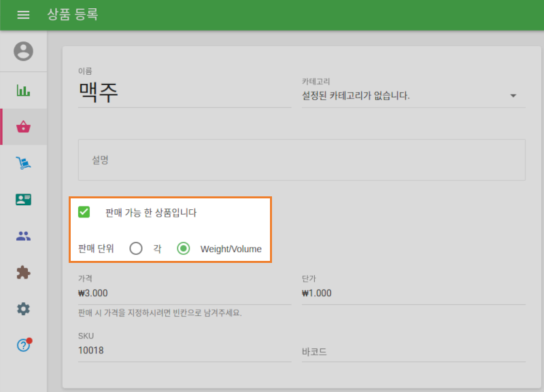Click the SKU value 10018
The width and height of the screenshot is (544, 392).
tap(90, 351)
